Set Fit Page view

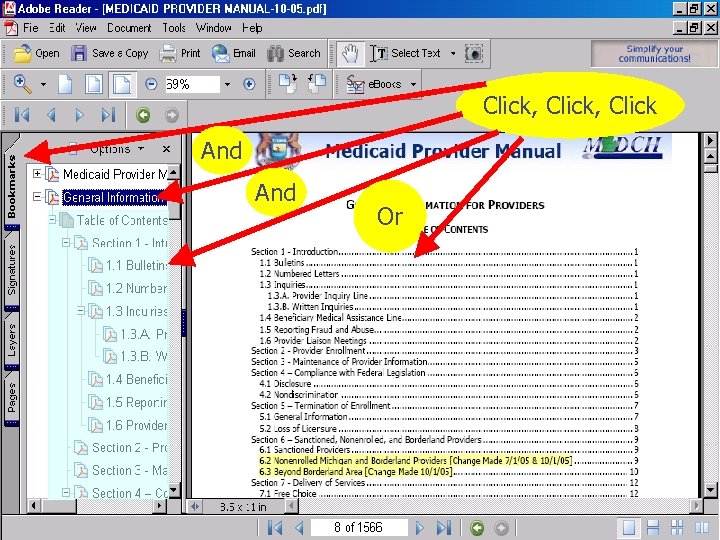(94, 84)
